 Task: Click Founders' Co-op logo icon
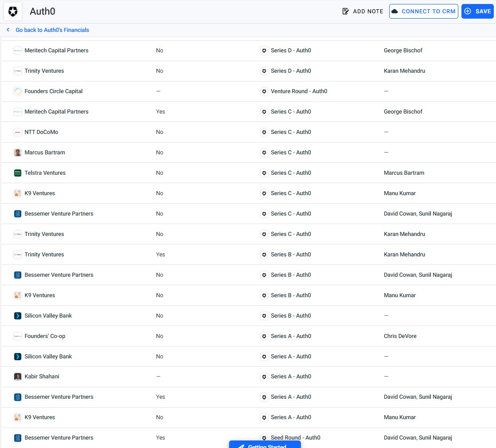click(18, 336)
